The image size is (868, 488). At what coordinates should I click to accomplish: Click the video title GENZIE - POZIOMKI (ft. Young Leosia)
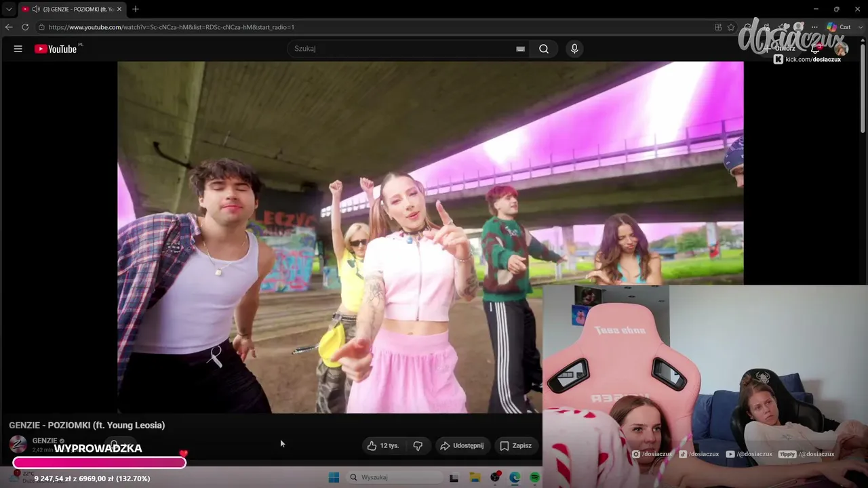(x=87, y=426)
